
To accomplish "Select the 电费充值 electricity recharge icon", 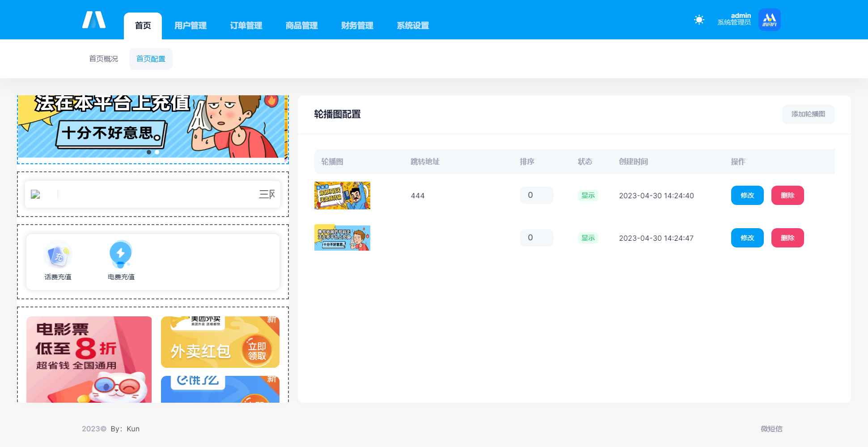I will point(120,254).
